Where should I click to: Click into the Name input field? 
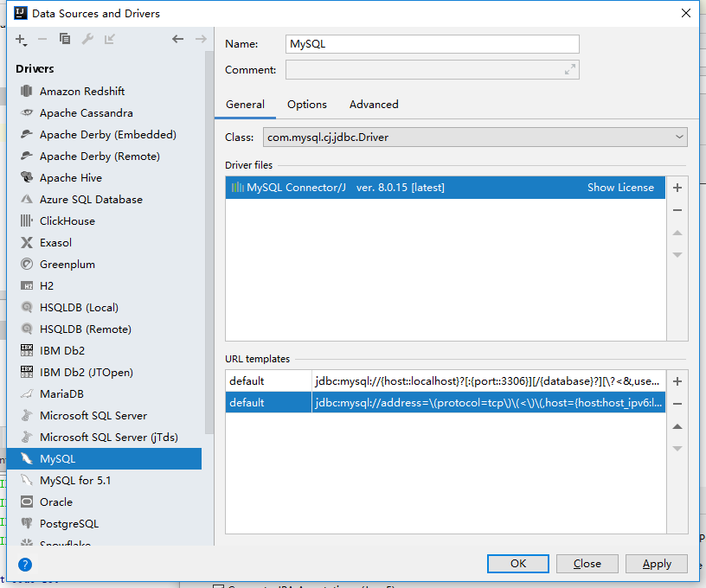pyautogui.click(x=433, y=44)
